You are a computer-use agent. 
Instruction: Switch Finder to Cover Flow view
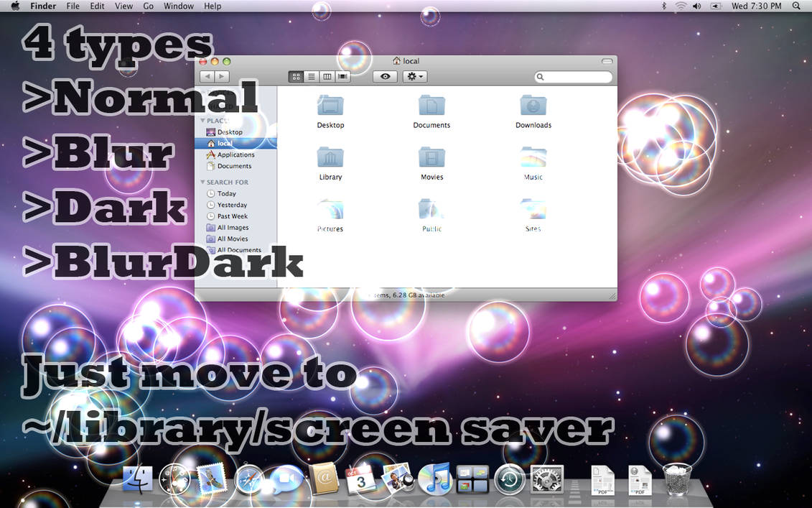(342, 76)
